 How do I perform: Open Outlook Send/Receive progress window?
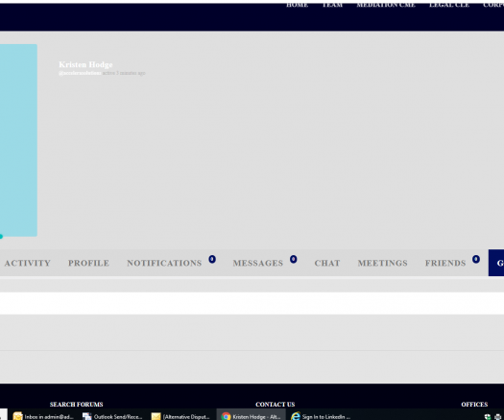tap(112, 416)
